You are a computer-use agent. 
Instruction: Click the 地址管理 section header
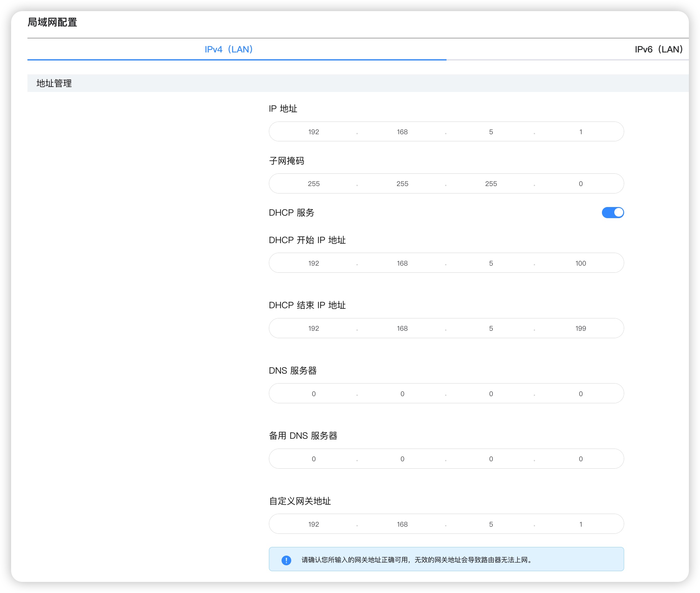point(54,83)
